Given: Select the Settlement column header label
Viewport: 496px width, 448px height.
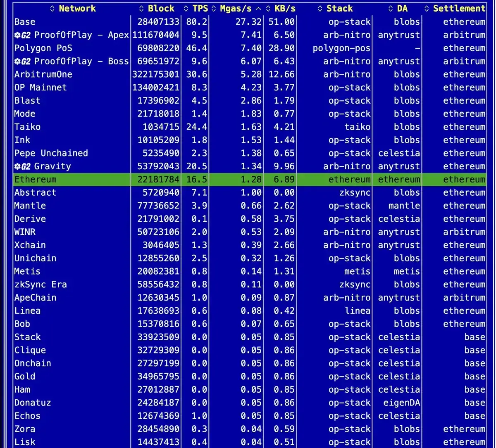Looking at the screenshot, I should pyautogui.click(x=459, y=9).
